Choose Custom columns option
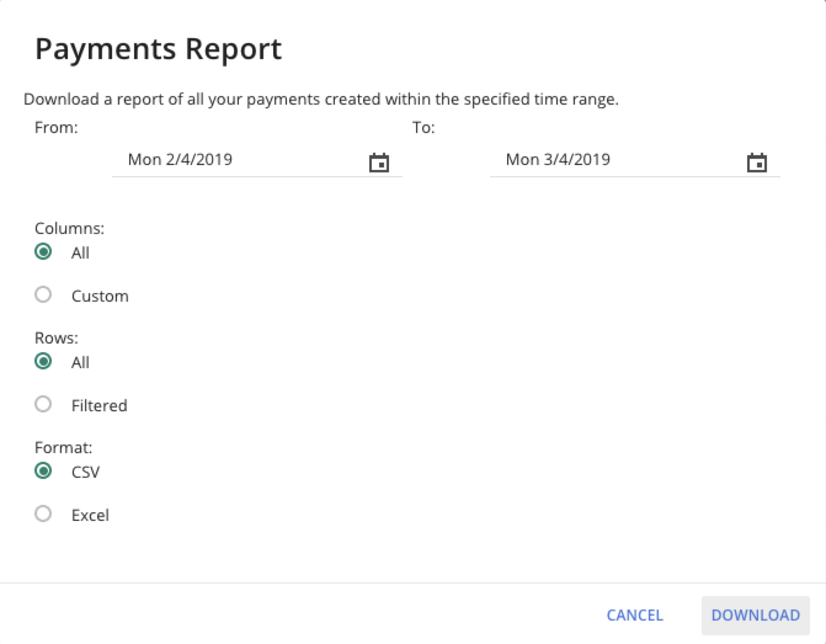Viewport: 826px width, 644px height. (x=43, y=295)
